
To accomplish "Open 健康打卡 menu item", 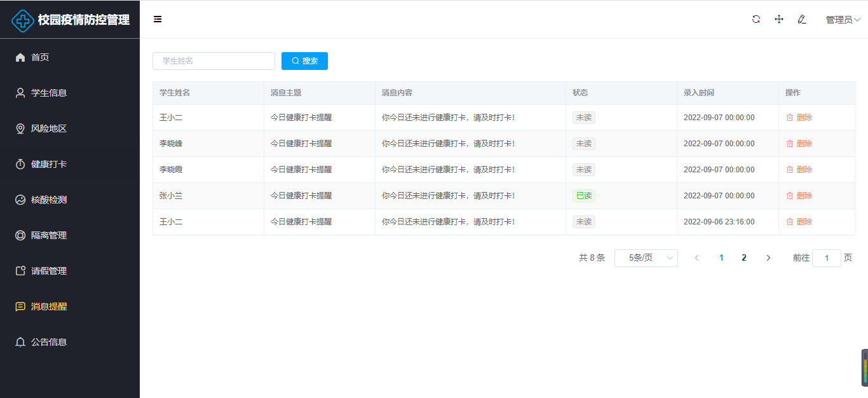I will point(48,164).
